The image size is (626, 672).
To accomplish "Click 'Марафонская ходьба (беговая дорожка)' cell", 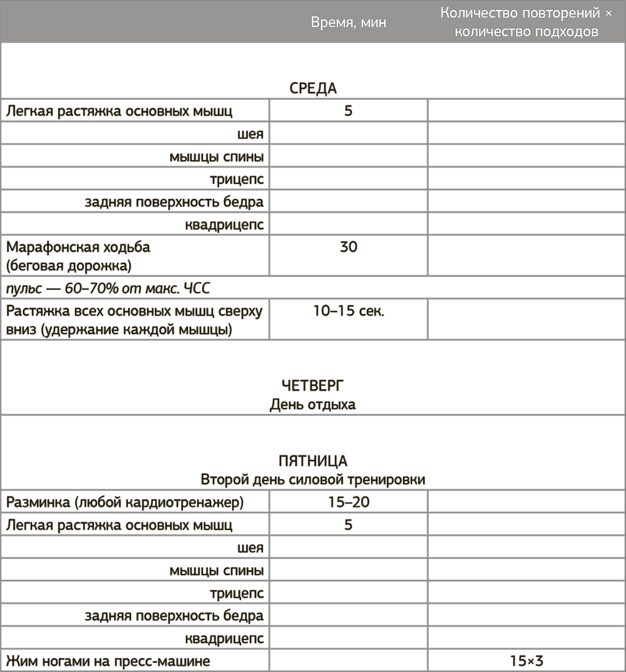I will point(78,256).
